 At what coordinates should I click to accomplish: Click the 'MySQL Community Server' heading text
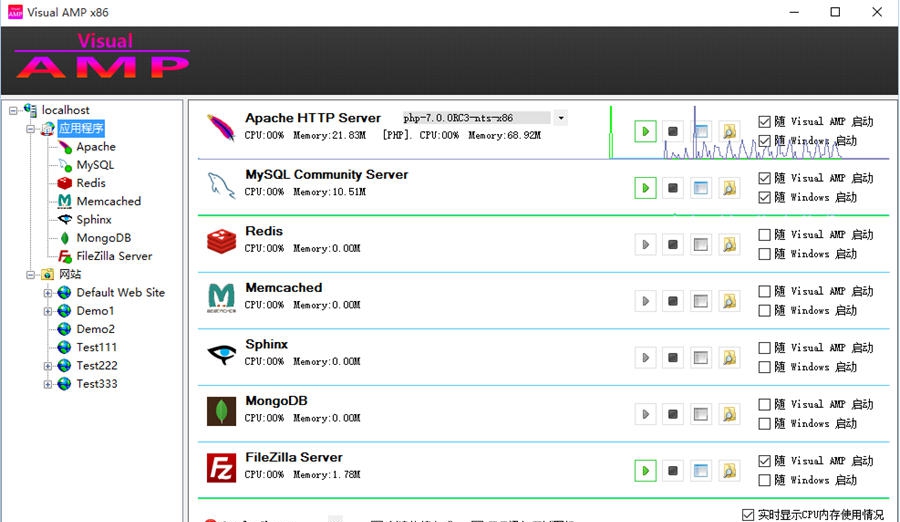pyautogui.click(x=327, y=174)
